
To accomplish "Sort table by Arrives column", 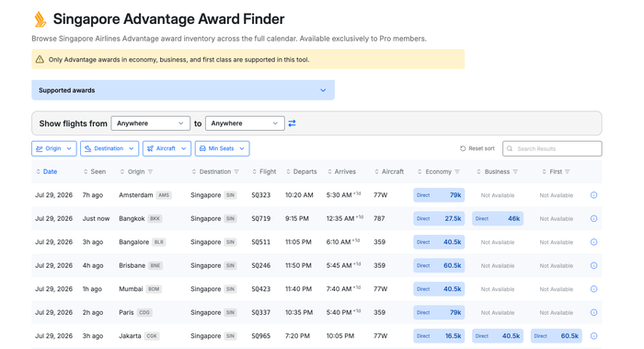I will click(x=341, y=172).
